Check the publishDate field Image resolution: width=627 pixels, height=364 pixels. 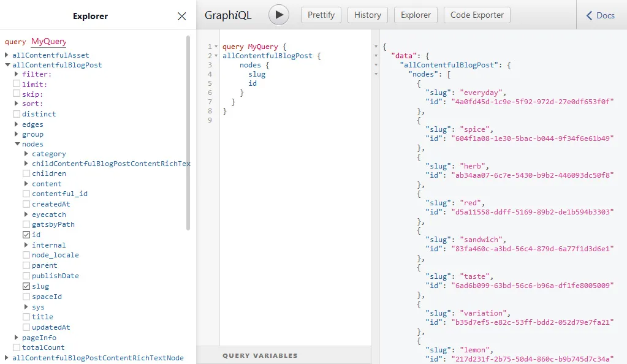[26, 276]
